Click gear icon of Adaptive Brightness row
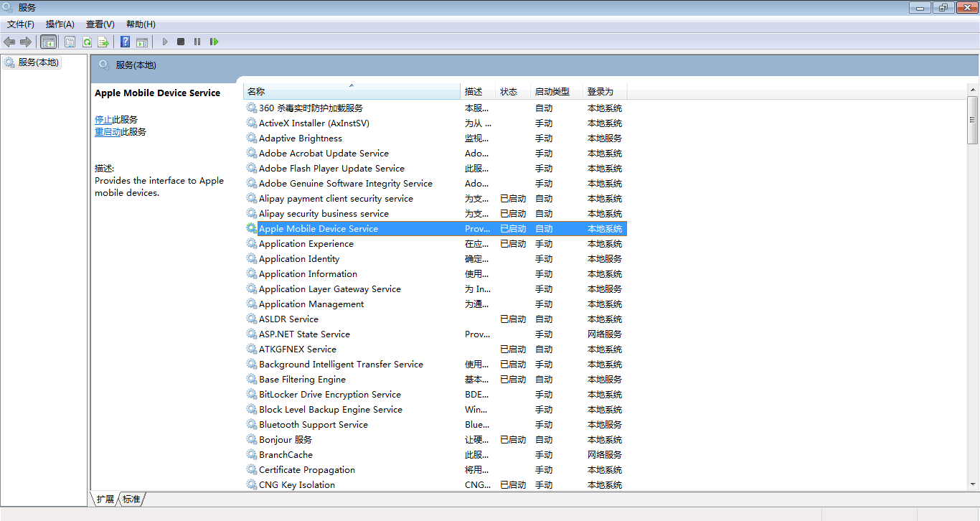980x521 pixels. click(252, 138)
